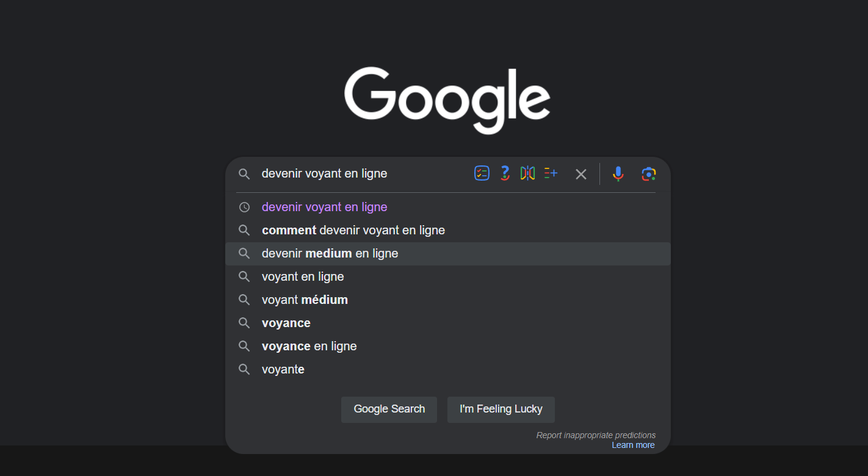Open 'Report inappropriate predictions'
Screen dimensions: 868x476
coord(596,435)
